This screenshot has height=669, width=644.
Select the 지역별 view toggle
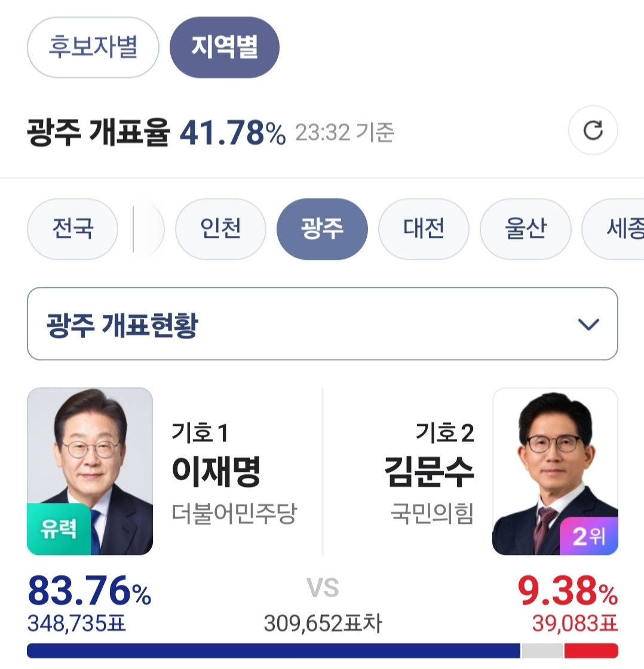[225, 48]
